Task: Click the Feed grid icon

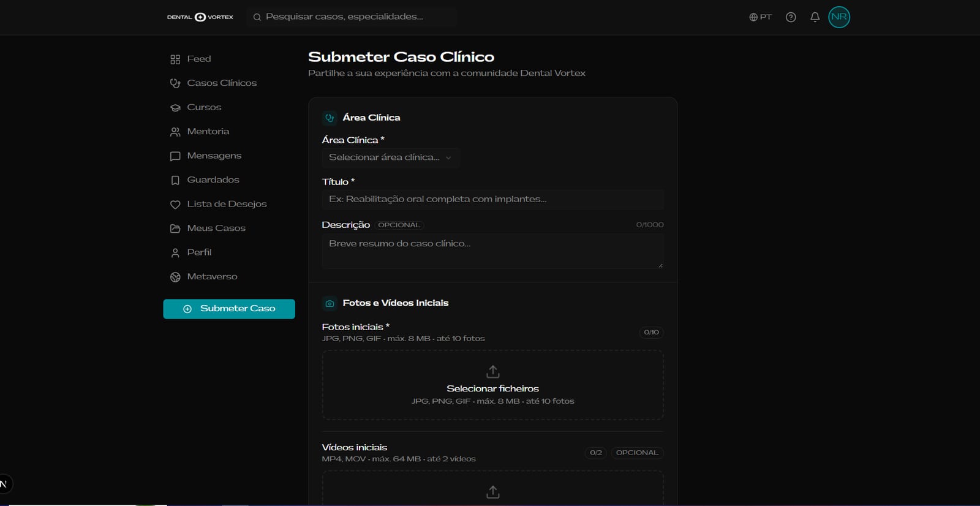Action: point(175,59)
